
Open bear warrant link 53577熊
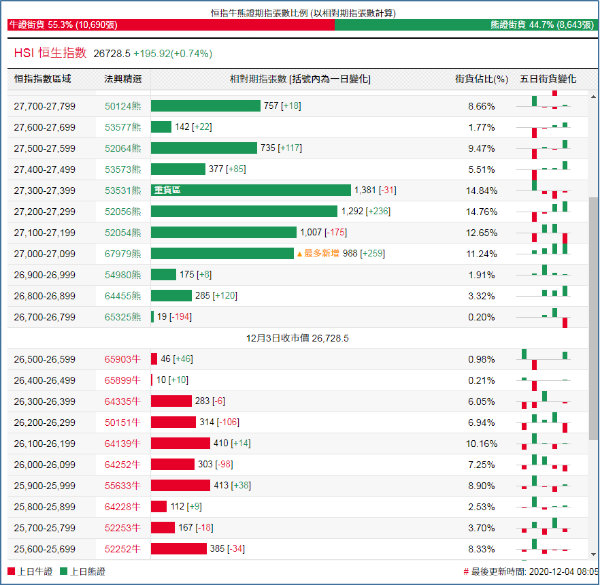tap(123, 127)
